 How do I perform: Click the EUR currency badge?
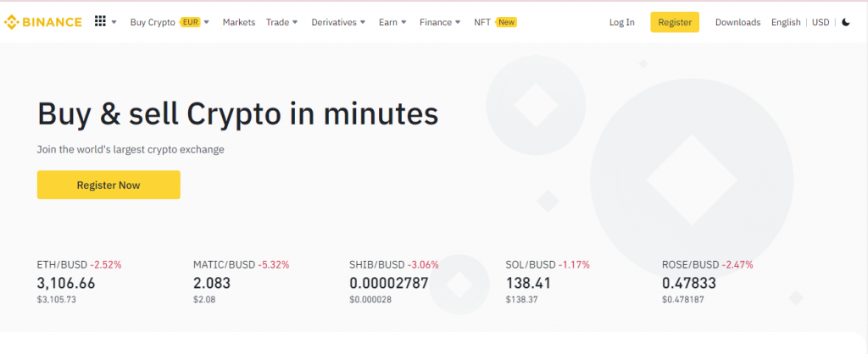coord(189,22)
